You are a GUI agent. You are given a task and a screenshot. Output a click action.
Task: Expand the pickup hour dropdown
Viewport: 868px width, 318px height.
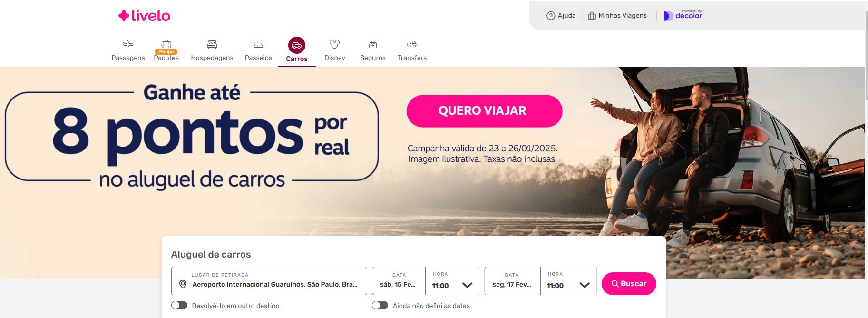tap(452, 281)
